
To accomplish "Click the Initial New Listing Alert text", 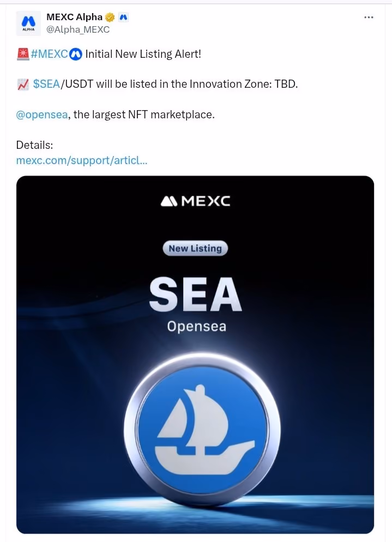I will coord(143,55).
